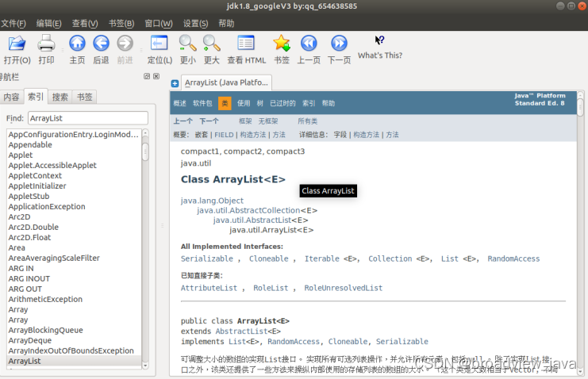
Task: Click the No Frames (无框架) link
Action: click(268, 121)
